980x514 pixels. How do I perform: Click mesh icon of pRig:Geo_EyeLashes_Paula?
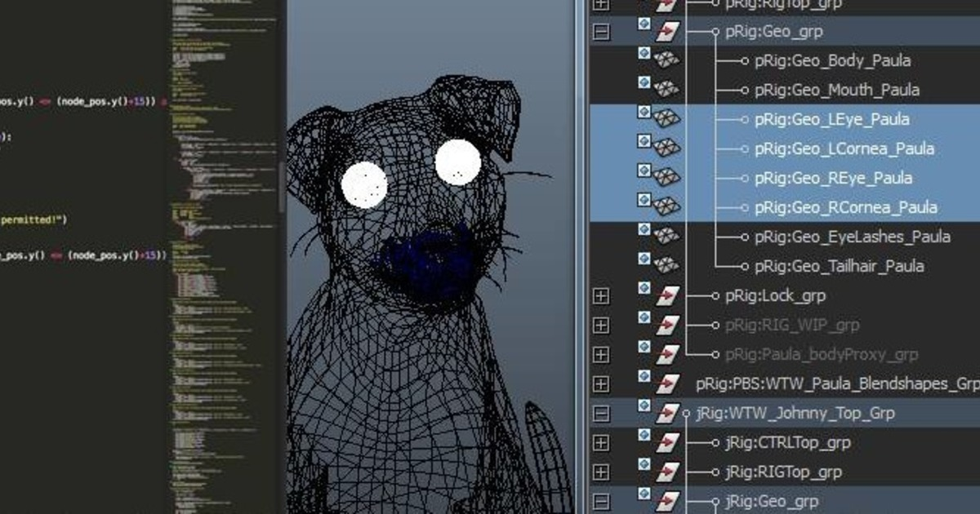(x=668, y=237)
